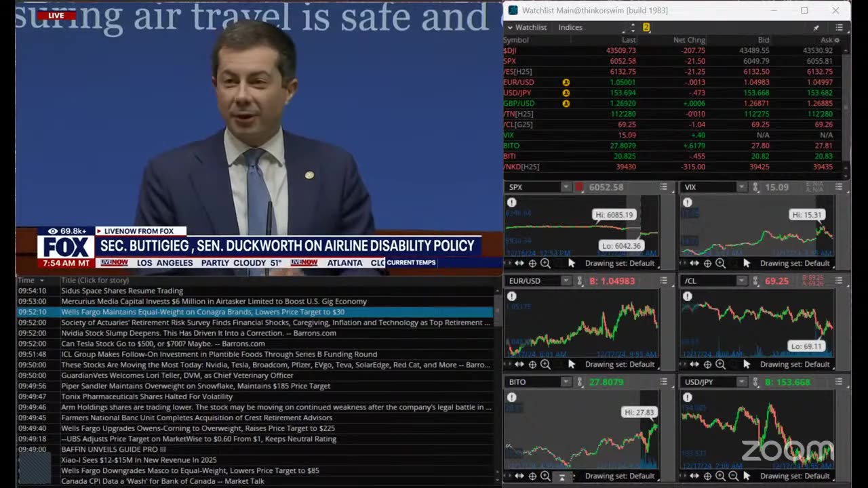Open Sidus Space Shares Resume Trading story
Viewport: 868px width, 488px height.
click(122, 291)
